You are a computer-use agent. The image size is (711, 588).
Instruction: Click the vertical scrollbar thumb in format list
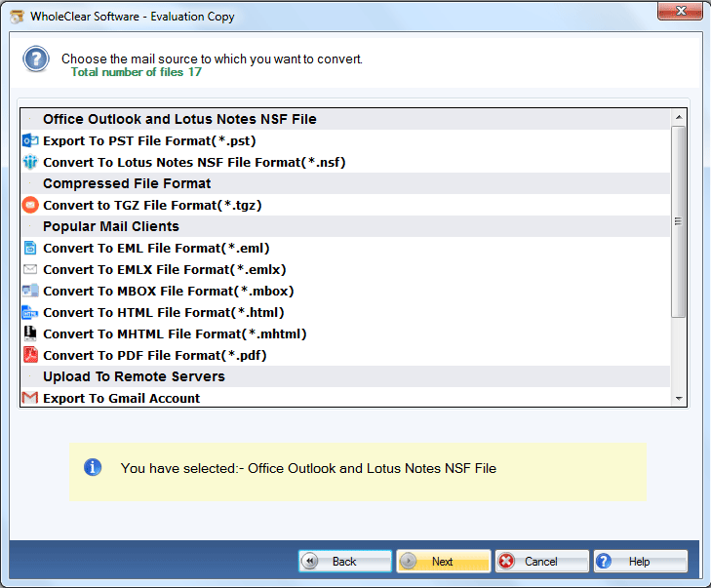click(x=679, y=221)
